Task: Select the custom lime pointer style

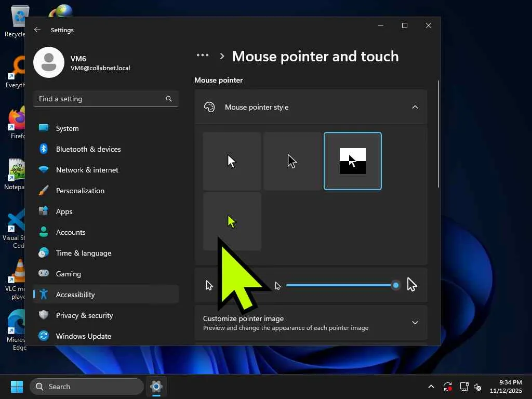Action: coord(232,221)
